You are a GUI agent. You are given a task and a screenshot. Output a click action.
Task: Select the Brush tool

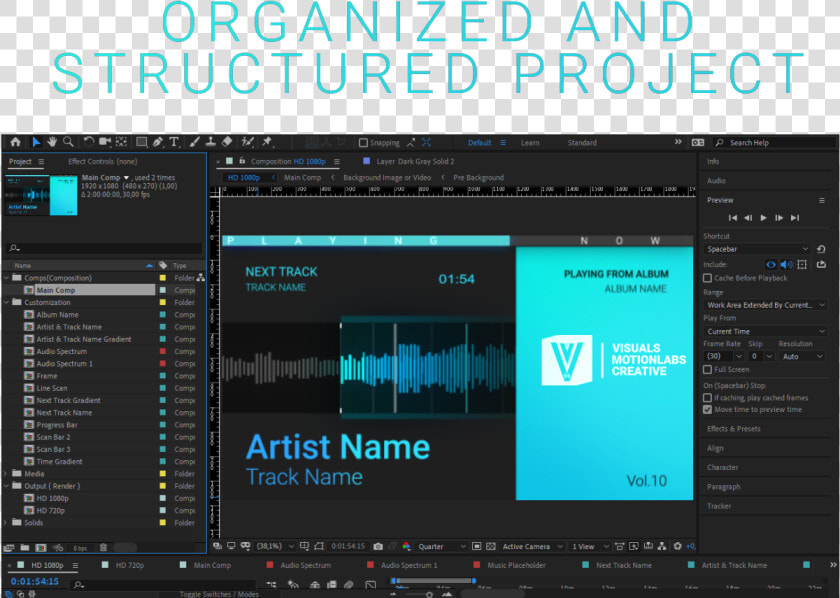(194, 142)
